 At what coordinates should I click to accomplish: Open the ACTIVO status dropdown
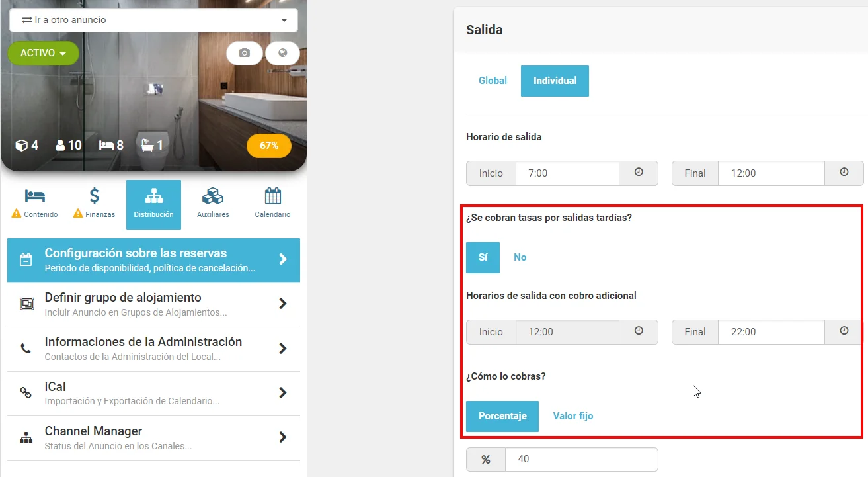tap(44, 53)
